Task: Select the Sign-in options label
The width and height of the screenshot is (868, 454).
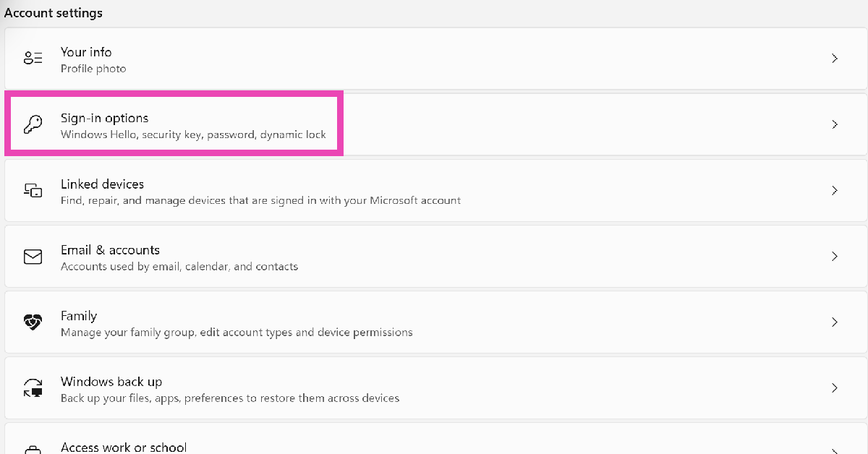Action: pyautogui.click(x=104, y=118)
